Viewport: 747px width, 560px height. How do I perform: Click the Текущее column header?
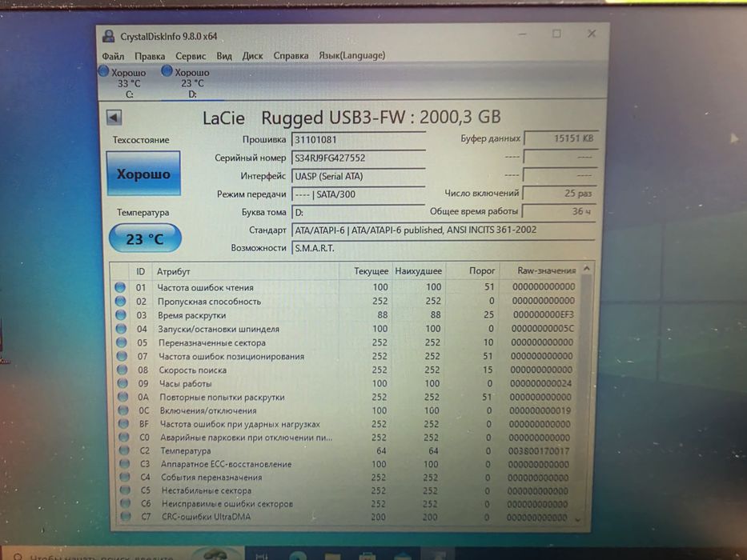pos(365,271)
